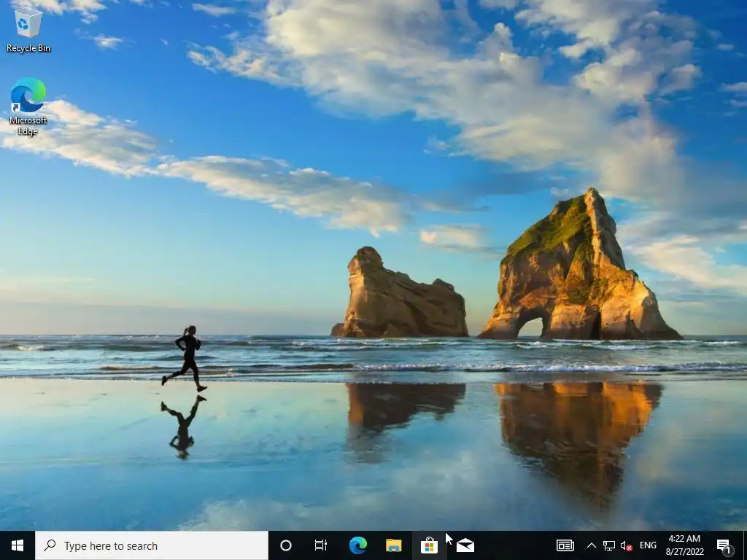747x560 pixels.
Task: Open Microsoft Store from the taskbar
Action: point(429,545)
